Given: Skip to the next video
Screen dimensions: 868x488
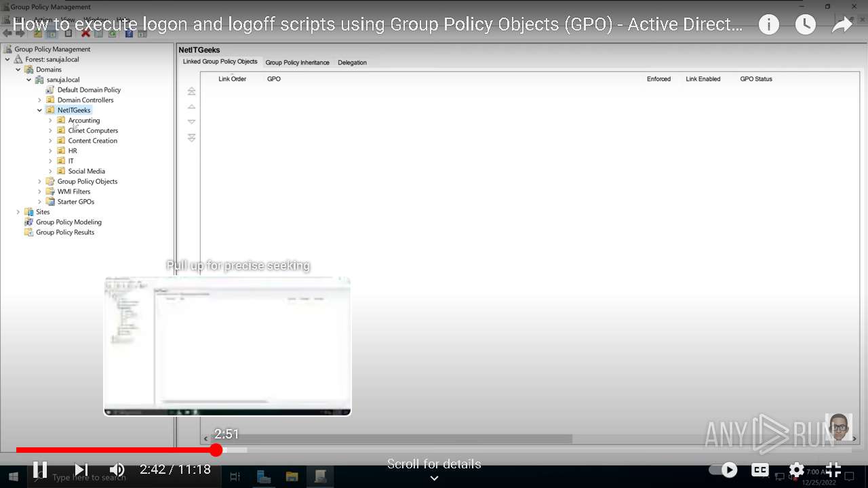Looking at the screenshot, I should [x=81, y=469].
